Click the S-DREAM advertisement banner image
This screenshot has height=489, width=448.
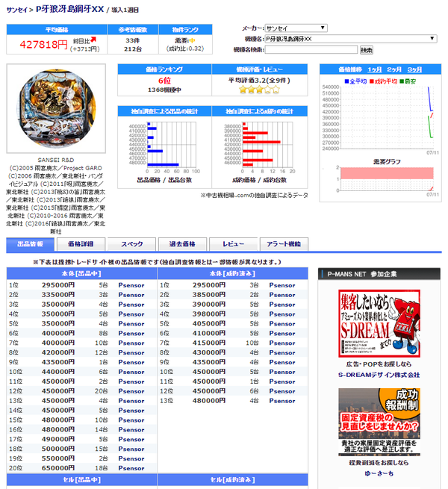pyautogui.click(x=379, y=323)
